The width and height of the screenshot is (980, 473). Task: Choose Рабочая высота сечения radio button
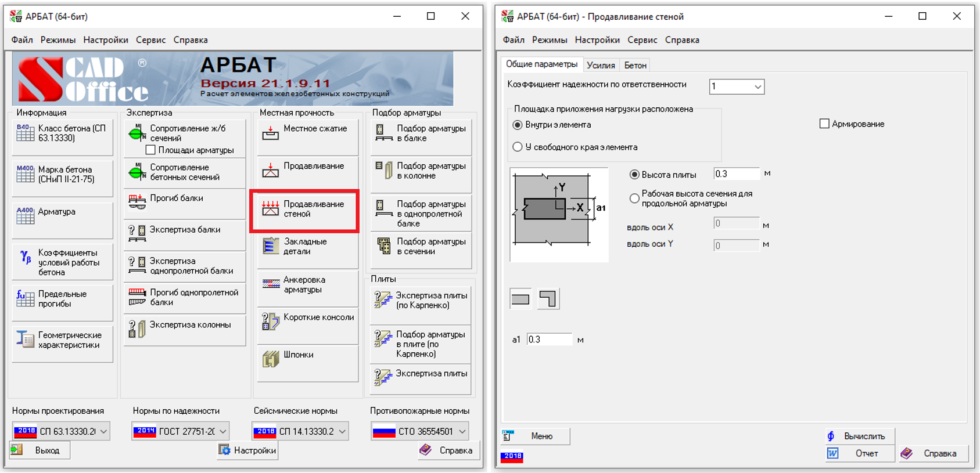tap(634, 198)
